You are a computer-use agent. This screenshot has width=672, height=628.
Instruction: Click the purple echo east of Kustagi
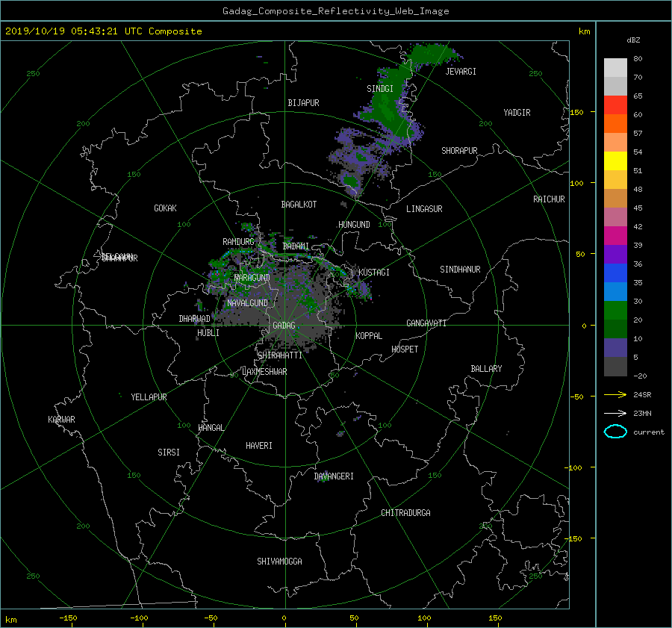364,290
